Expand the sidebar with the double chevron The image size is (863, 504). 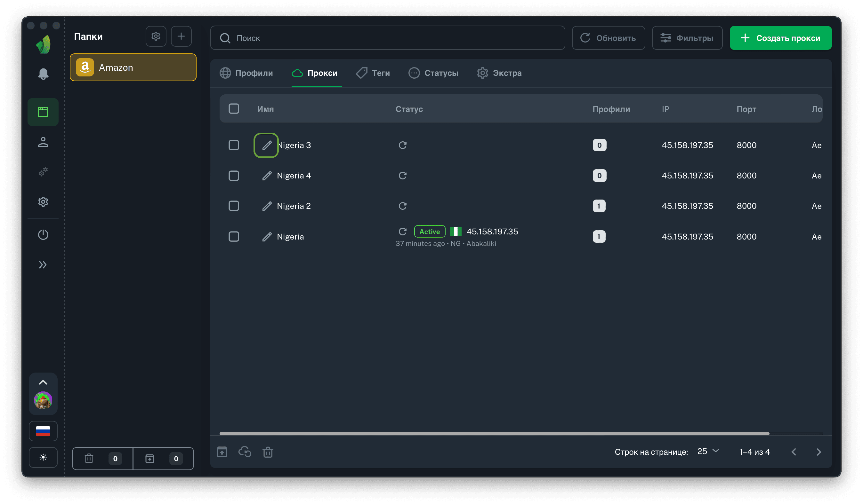point(43,265)
